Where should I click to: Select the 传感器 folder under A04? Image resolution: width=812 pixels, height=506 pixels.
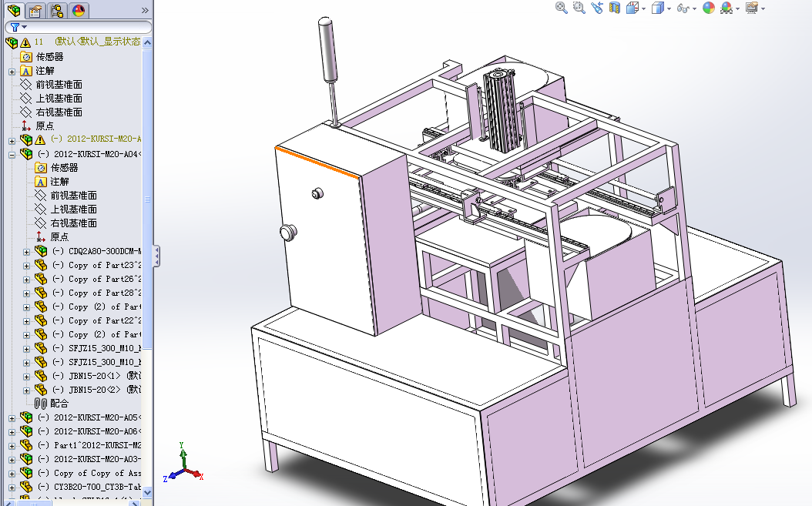click(64, 168)
